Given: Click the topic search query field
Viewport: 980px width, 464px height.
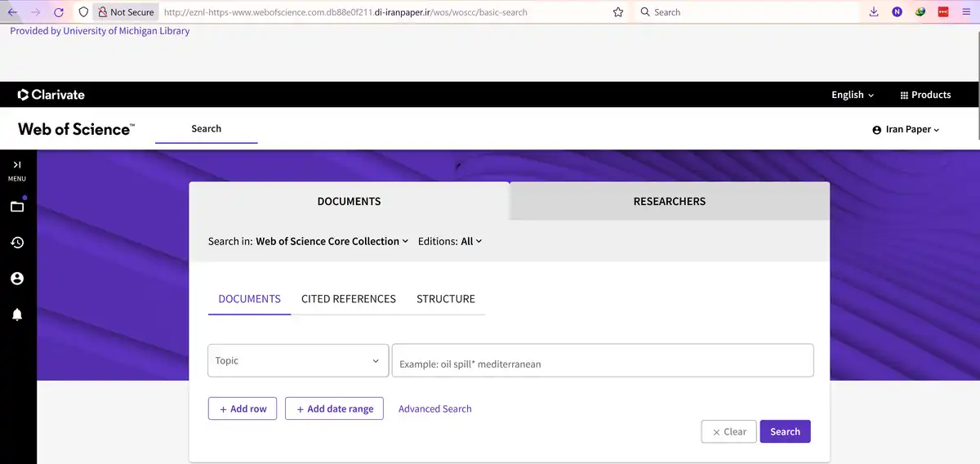Looking at the screenshot, I should tap(603, 360).
